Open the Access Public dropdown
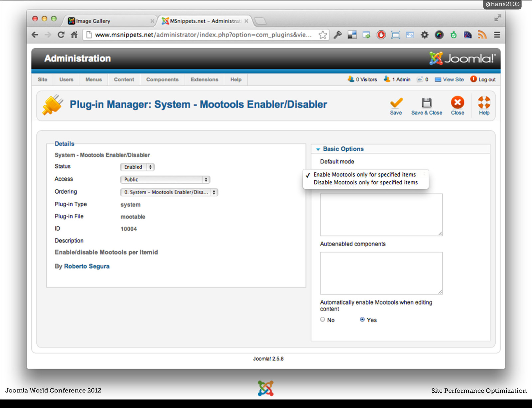 pos(165,180)
